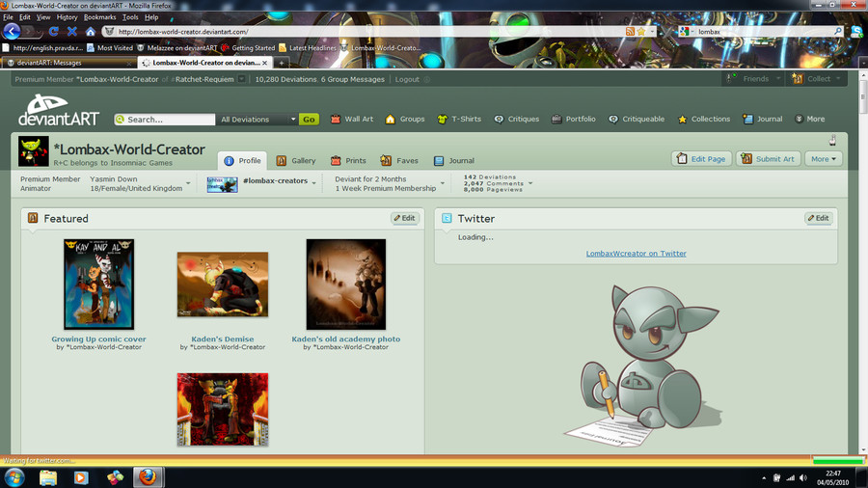This screenshot has height=488, width=868.
Task: Click the #lombax-creators group icon
Action: (222, 184)
